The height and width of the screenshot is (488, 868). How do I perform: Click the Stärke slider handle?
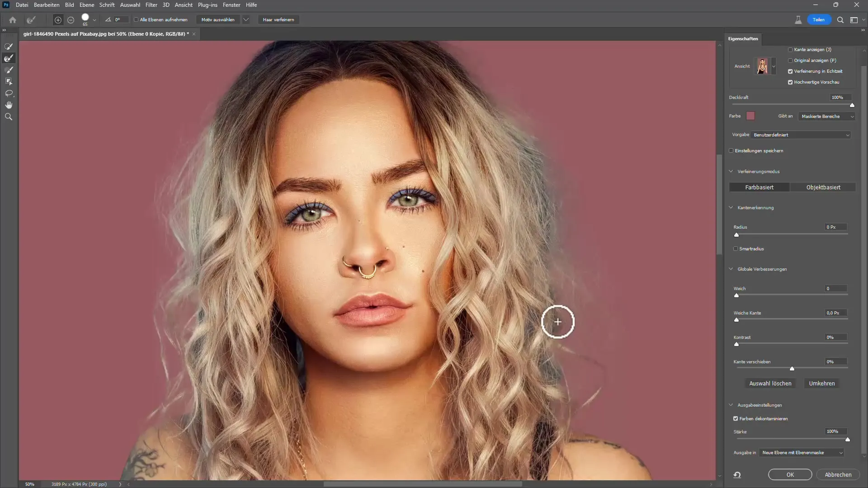coord(848,439)
